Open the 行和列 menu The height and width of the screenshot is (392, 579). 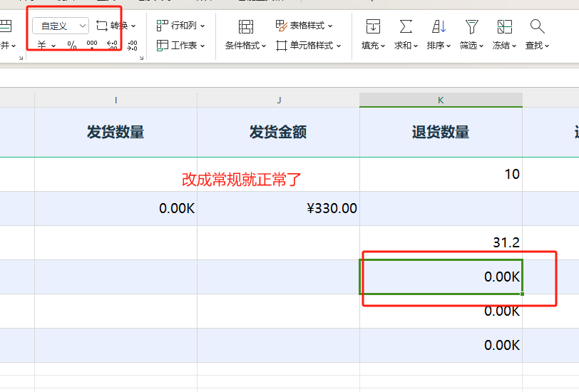point(180,26)
